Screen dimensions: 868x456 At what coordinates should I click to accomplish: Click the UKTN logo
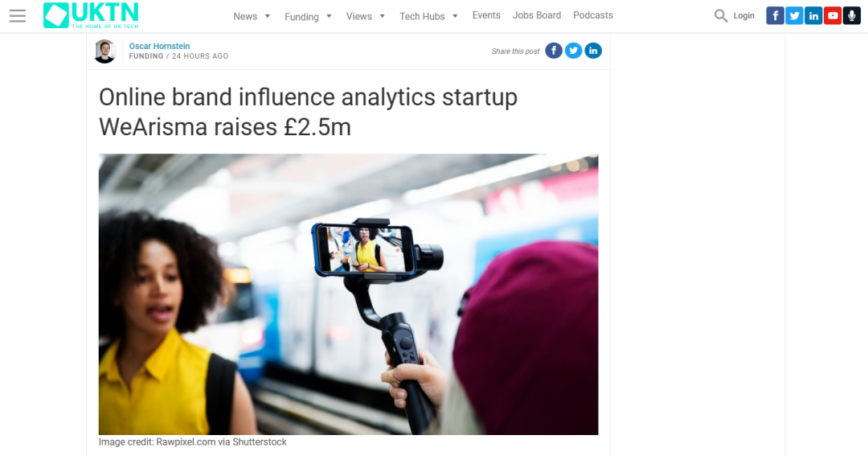pyautogui.click(x=91, y=15)
